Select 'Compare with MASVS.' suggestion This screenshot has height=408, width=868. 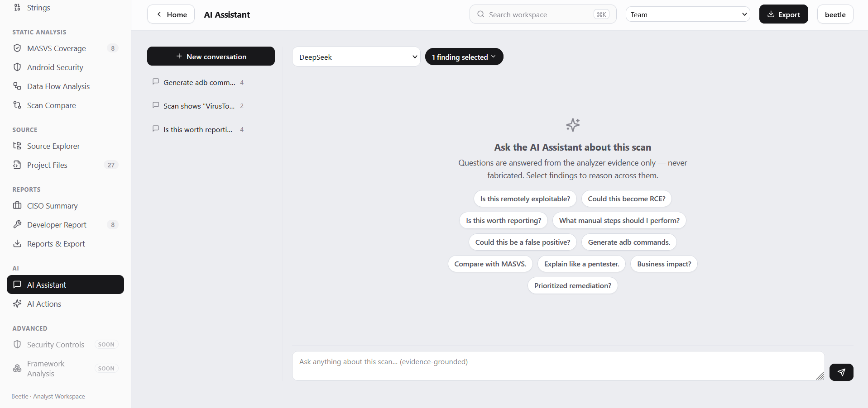tap(490, 264)
